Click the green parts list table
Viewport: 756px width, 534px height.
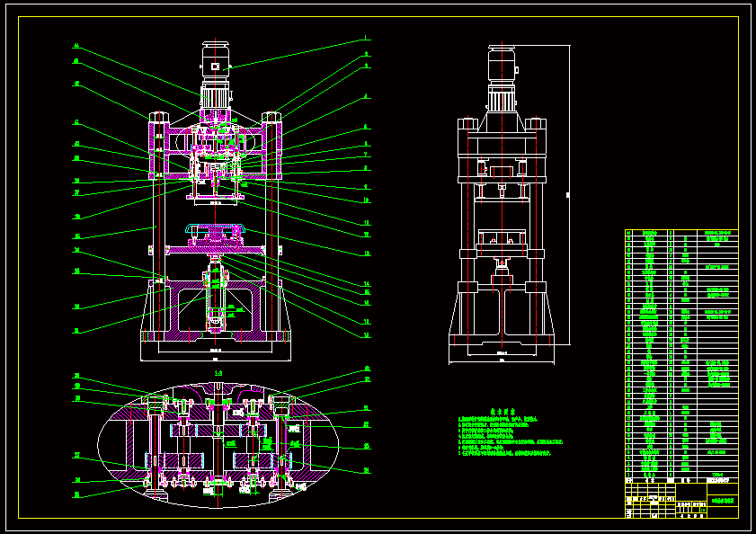coord(681,357)
